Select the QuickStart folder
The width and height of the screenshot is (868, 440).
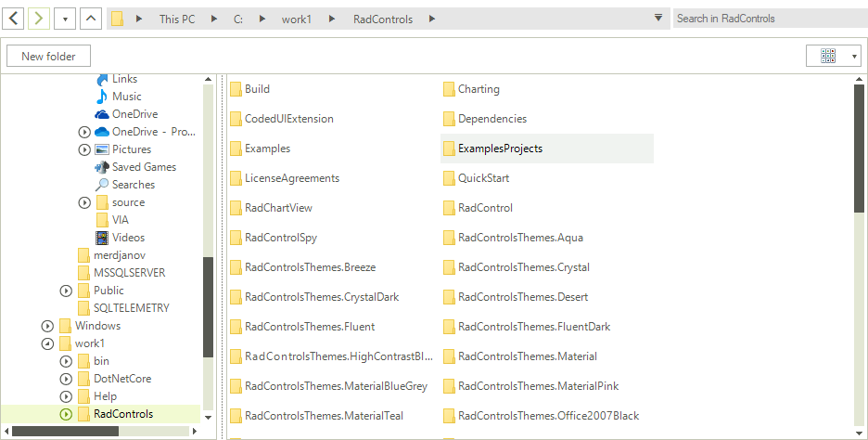[x=476, y=178]
